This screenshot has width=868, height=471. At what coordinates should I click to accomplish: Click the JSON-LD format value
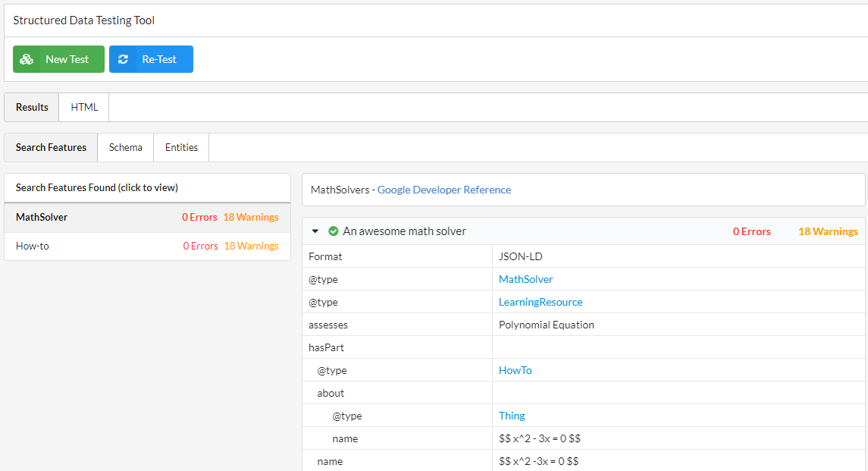click(x=520, y=256)
